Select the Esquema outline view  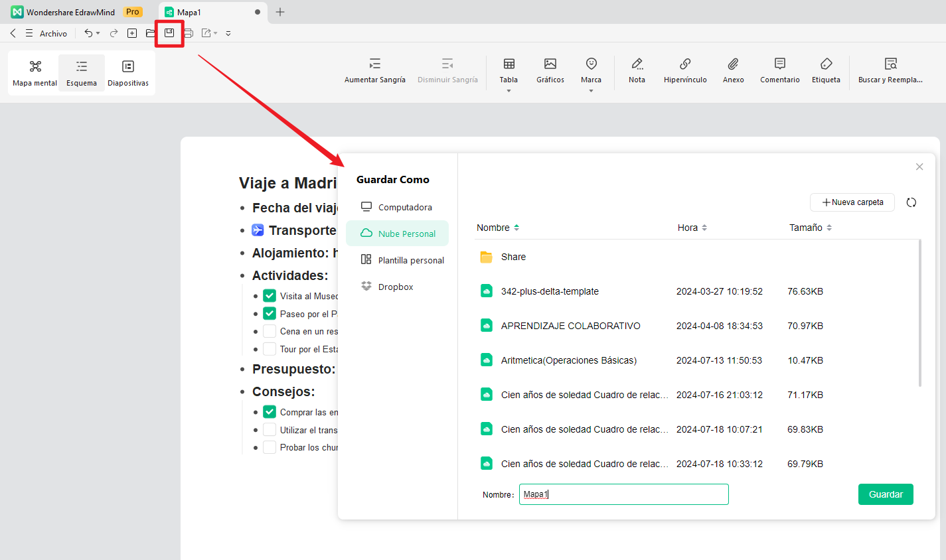82,74
